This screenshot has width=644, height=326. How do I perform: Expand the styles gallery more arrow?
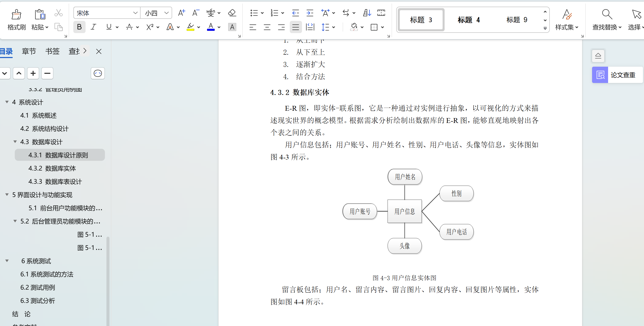(x=545, y=29)
